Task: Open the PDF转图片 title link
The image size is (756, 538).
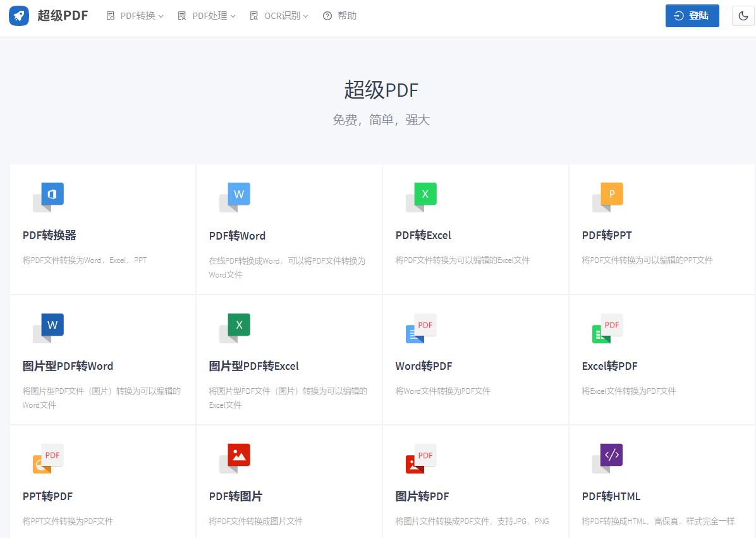Action: tap(235, 496)
